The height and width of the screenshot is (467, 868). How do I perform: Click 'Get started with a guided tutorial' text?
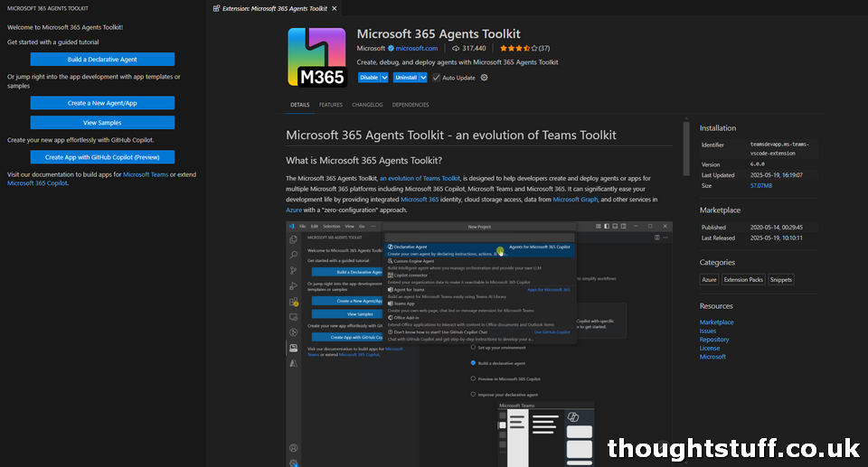(x=53, y=42)
